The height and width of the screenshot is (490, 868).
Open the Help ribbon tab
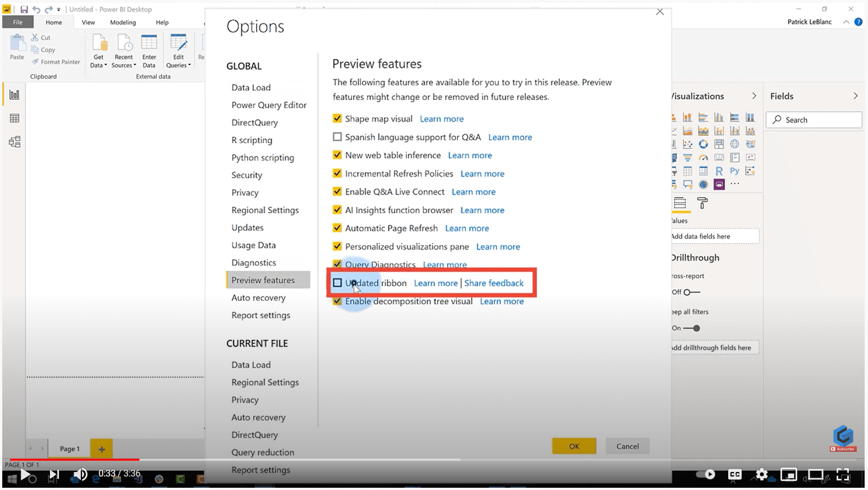[x=162, y=22]
